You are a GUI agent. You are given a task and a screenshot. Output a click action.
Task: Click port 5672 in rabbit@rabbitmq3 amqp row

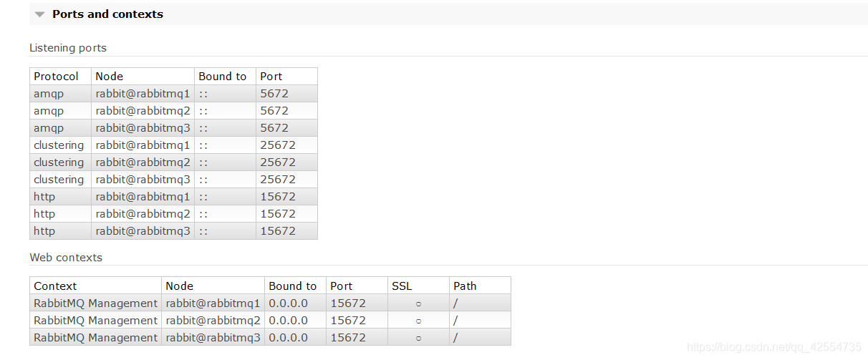point(274,128)
